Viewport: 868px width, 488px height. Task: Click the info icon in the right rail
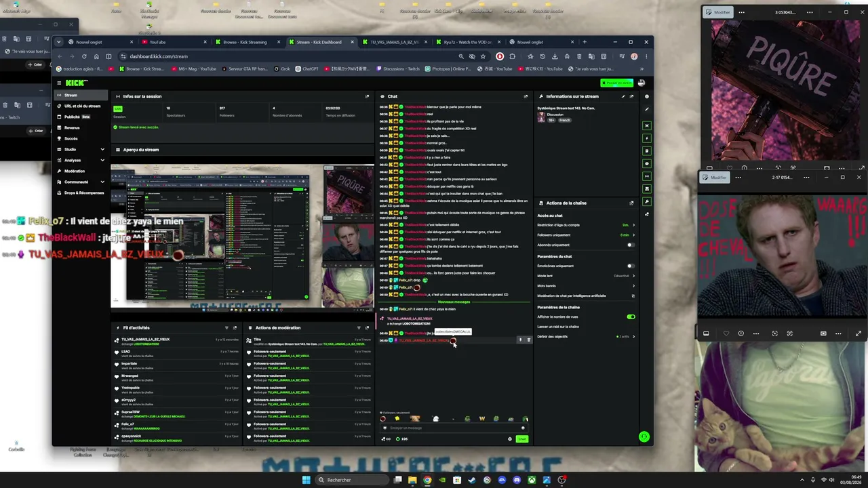647,96
